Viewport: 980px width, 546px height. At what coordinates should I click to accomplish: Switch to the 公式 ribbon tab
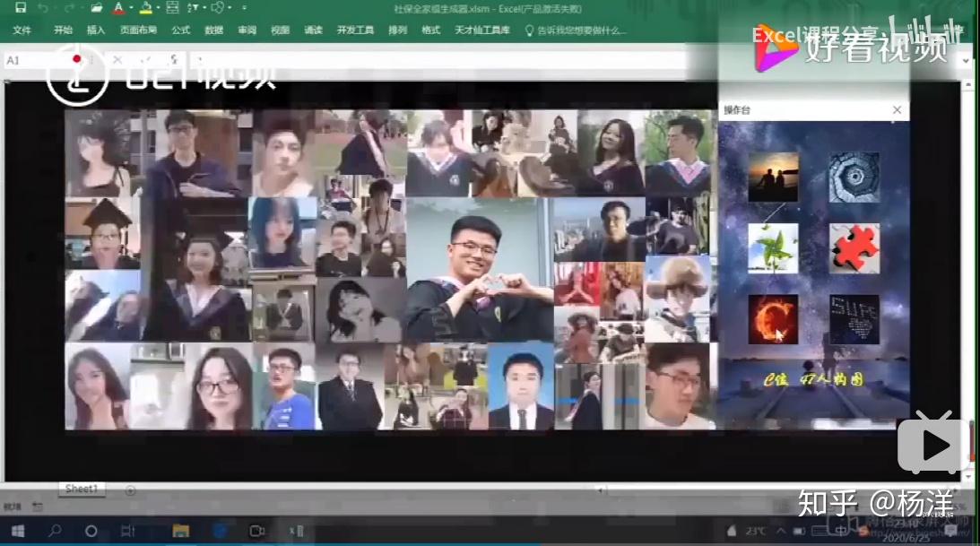[x=180, y=30]
